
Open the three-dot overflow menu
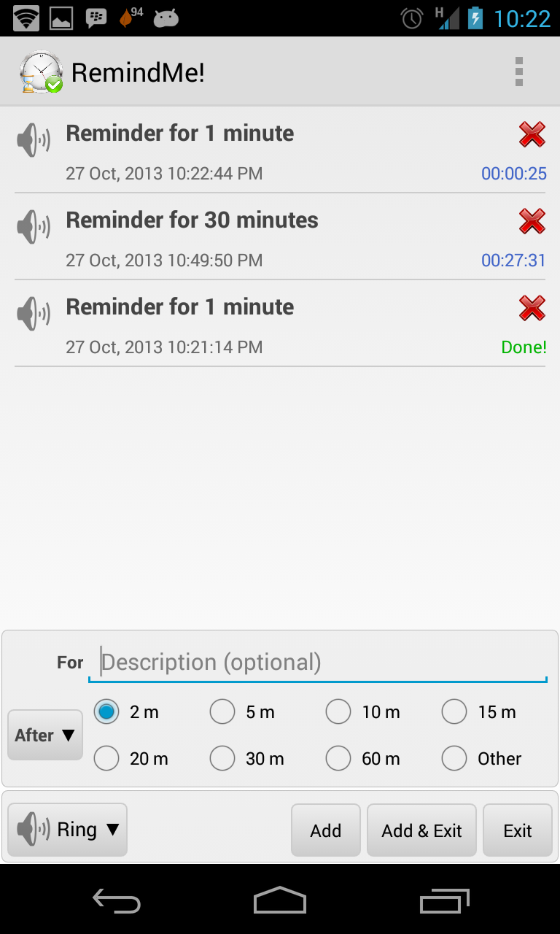point(518,72)
